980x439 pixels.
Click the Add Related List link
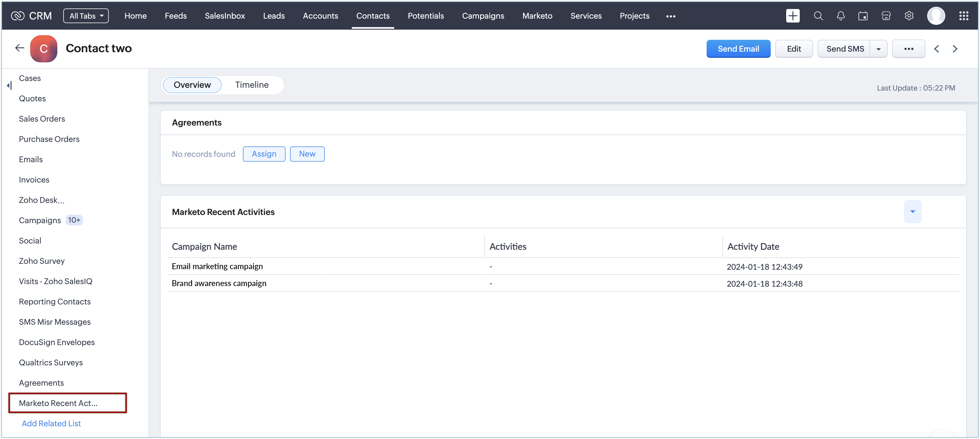[x=51, y=423]
